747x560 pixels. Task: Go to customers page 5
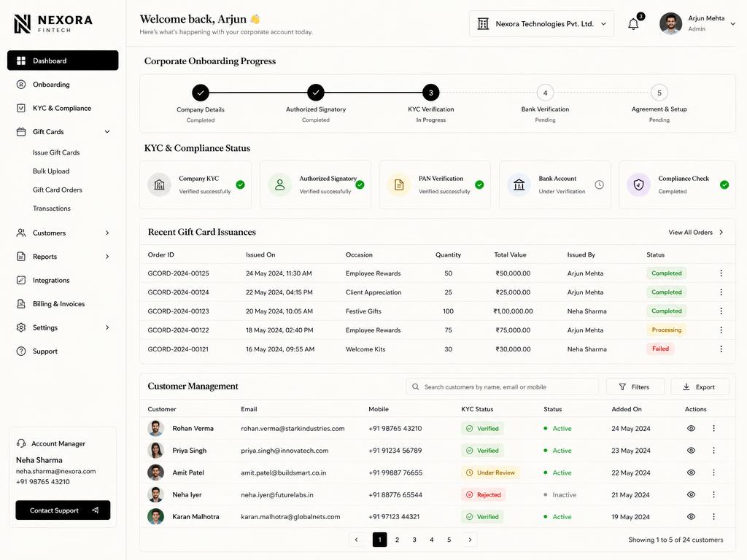pyautogui.click(x=449, y=540)
